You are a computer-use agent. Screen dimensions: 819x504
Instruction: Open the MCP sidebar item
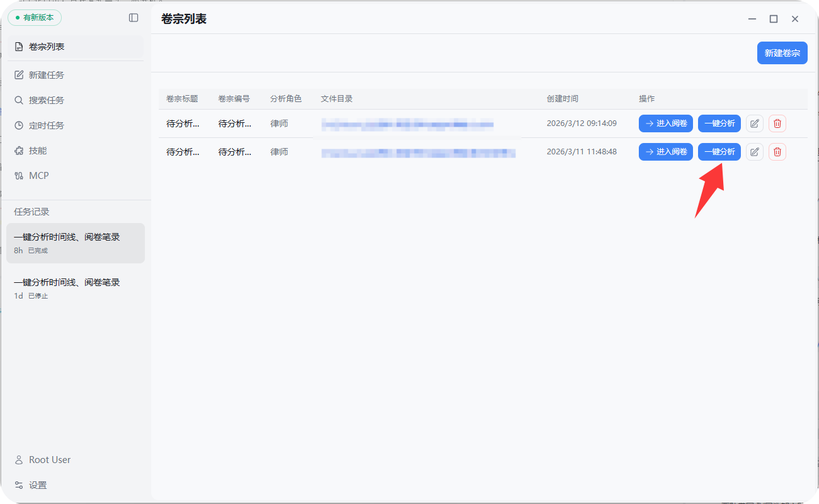tap(38, 176)
